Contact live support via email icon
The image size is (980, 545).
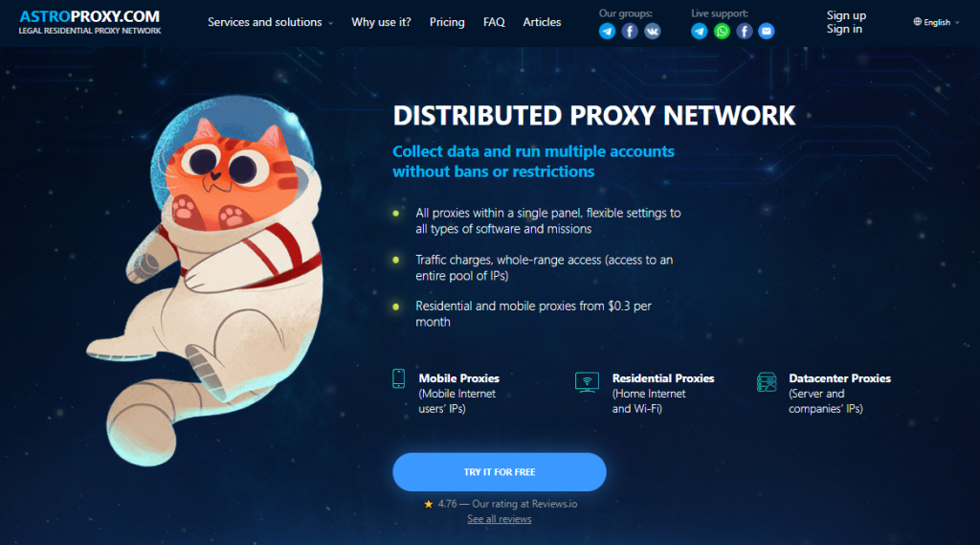[767, 32]
